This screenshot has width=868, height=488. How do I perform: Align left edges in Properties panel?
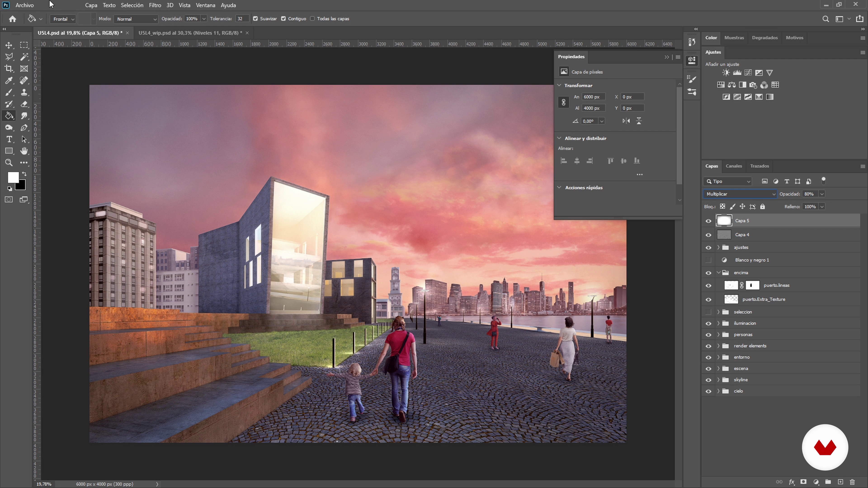tap(564, 161)
